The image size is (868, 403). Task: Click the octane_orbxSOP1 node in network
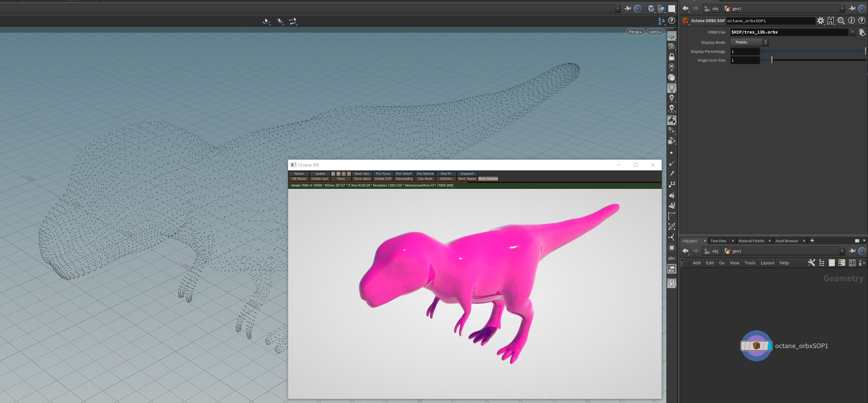pos(756,346)
